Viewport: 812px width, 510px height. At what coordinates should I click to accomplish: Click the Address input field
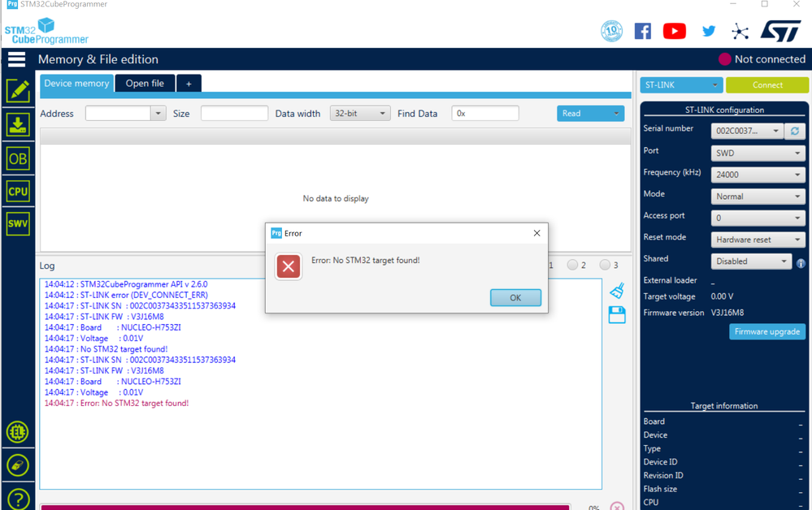tap(118, 113)
